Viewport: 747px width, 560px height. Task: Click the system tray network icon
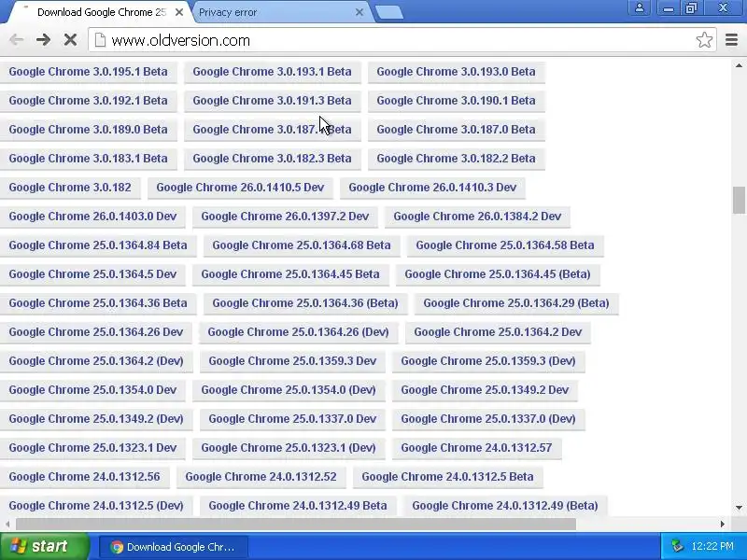click(677, 546)
